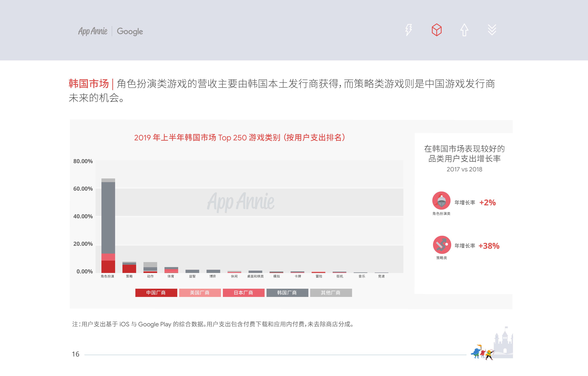Click the double chevron down icon
This screenshot has width=588, height=376.
click(492, 30)
